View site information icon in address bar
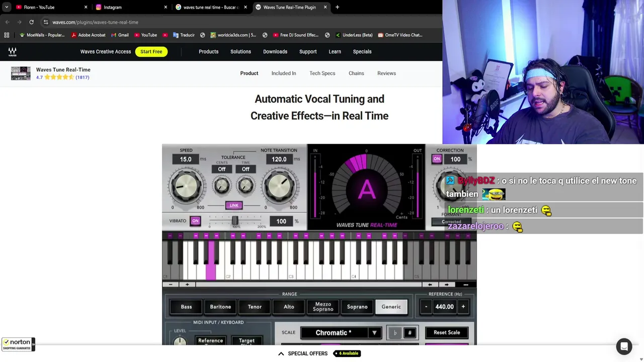The image size is (644, 362). click(x=46, y=22)
